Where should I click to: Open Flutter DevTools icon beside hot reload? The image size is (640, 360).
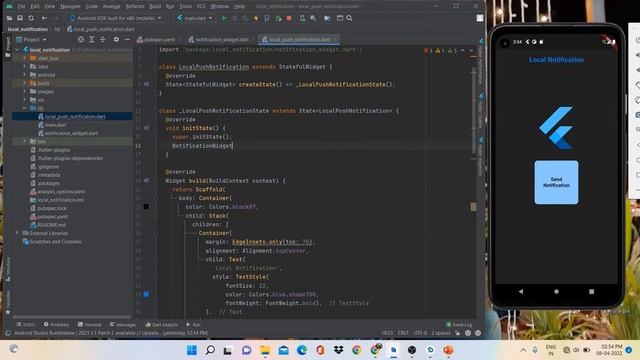(267, 18)
